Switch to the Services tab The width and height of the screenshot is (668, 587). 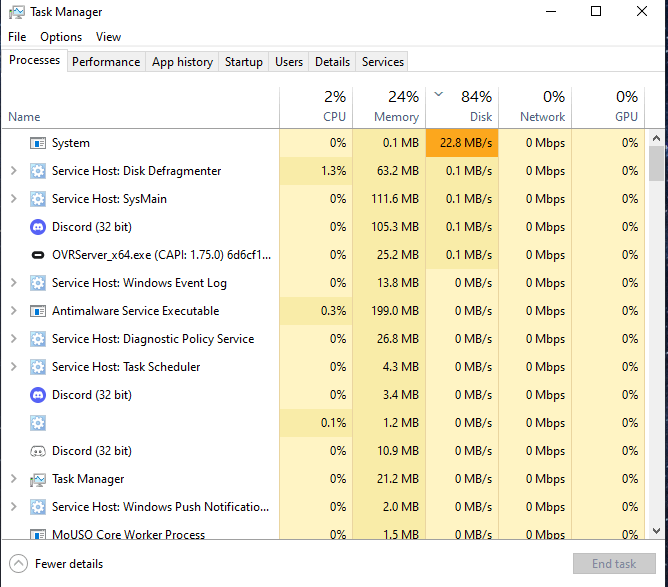(x=383, y=62)
